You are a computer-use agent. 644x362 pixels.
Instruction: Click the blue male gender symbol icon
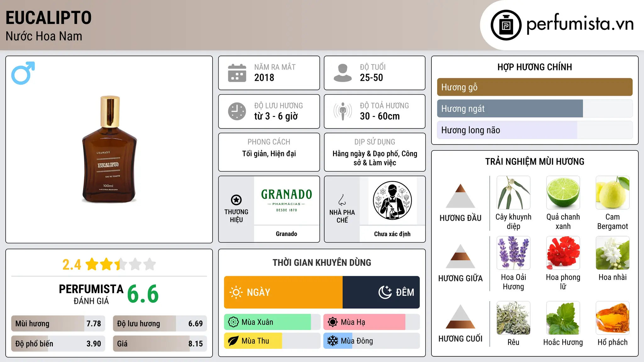point(23,73)
